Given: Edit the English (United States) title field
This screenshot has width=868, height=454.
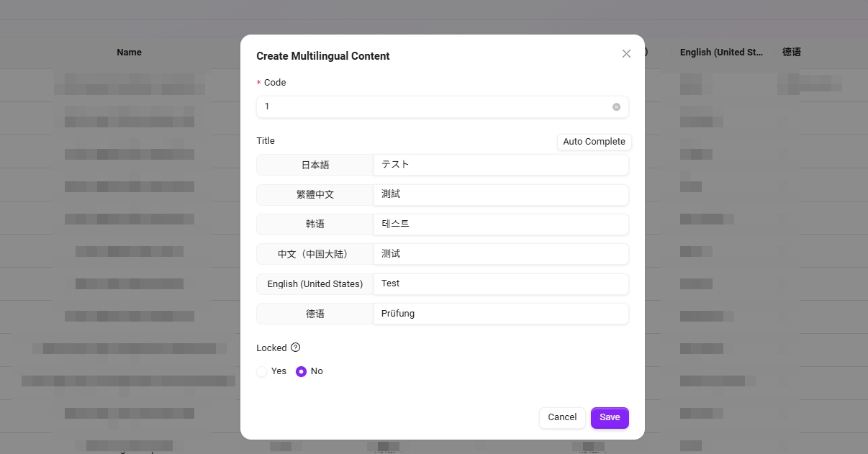Looking at the screenshot, I should [x=501, y=283].
